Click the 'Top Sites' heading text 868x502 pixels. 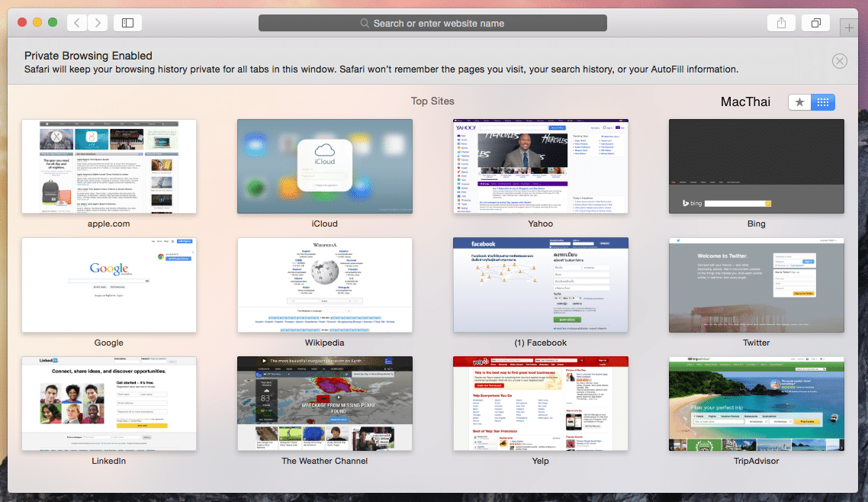432,101
